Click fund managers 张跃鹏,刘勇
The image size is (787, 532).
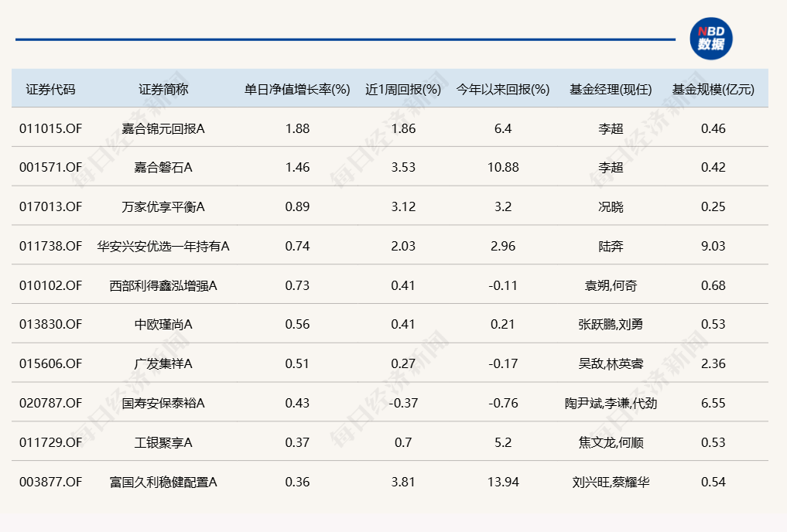[x=611, y=325]
